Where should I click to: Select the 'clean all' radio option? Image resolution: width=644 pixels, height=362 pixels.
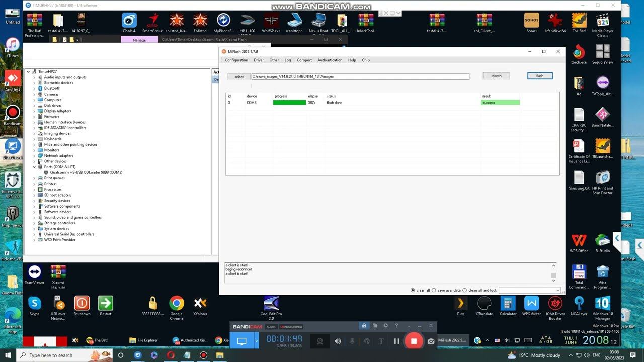(x=413, y=290)
